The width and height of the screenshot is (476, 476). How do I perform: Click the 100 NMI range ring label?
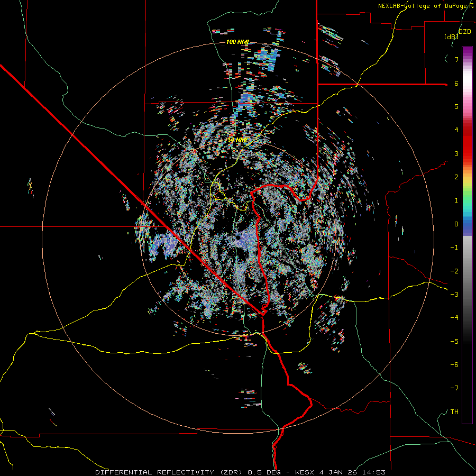(x=237, y=42)
